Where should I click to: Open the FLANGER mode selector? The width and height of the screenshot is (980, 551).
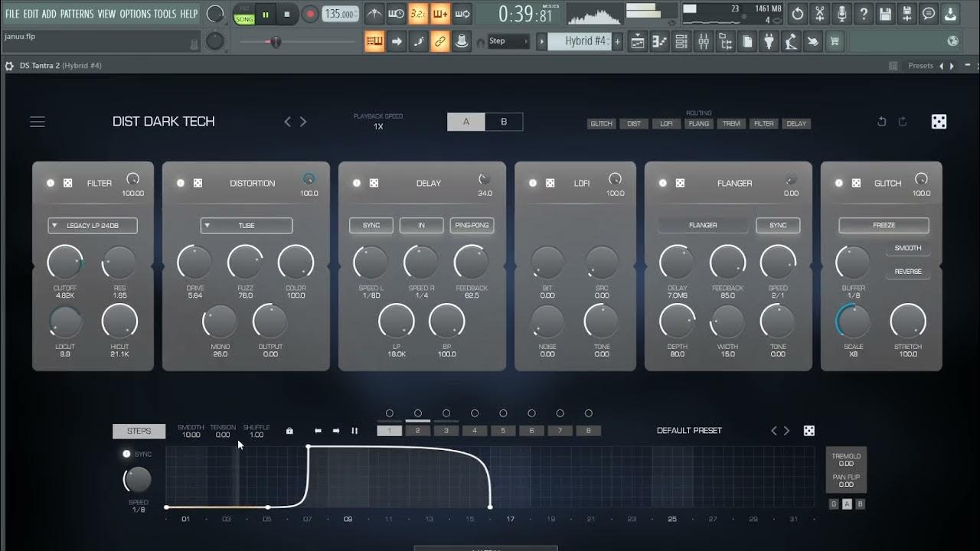(703, 225)
